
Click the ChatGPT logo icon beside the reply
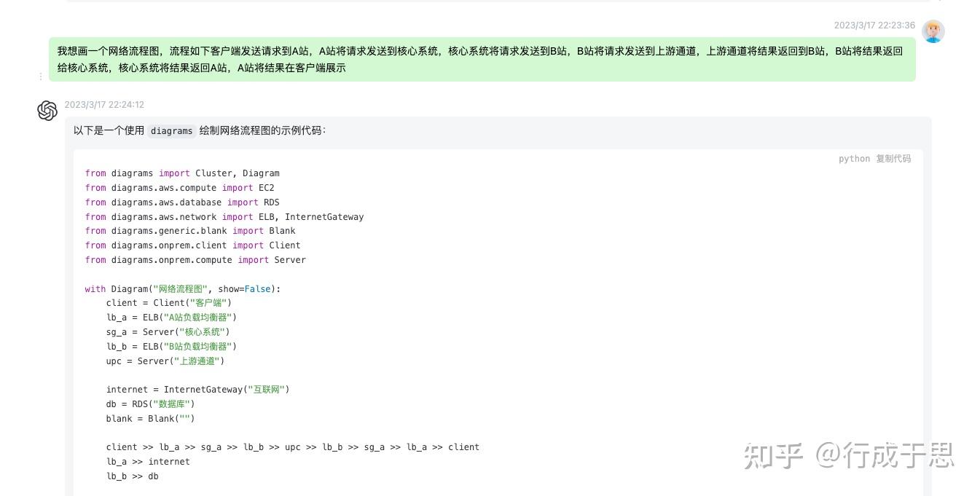[x=47, y=111]
